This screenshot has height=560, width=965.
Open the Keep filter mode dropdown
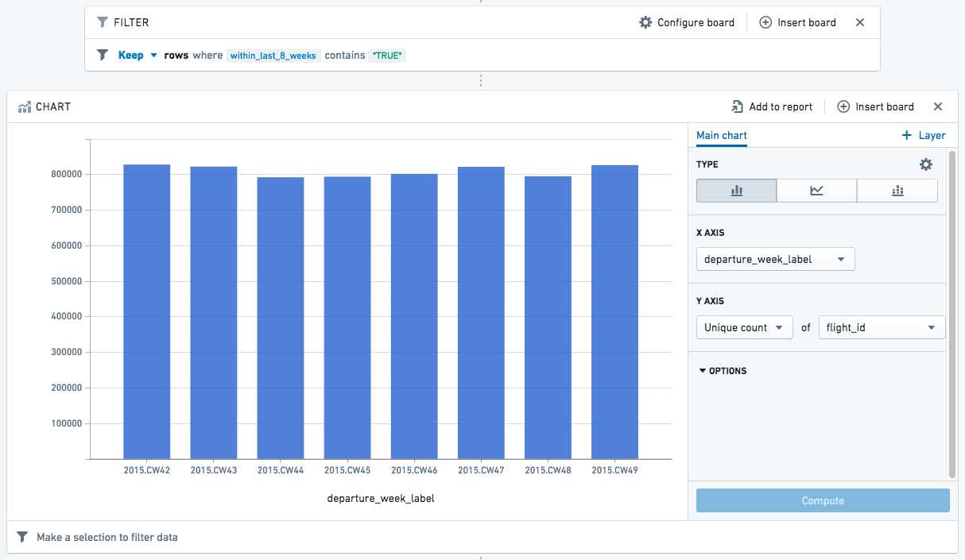click(x=138, y=56)
